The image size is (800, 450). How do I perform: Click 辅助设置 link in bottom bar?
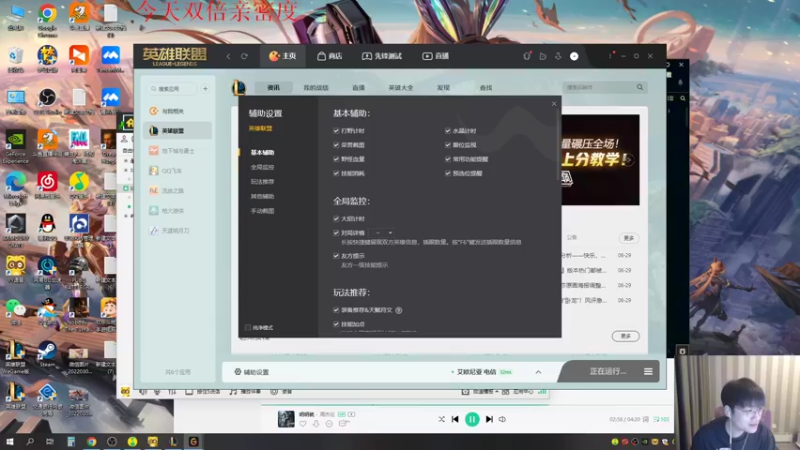pos(252,372)
